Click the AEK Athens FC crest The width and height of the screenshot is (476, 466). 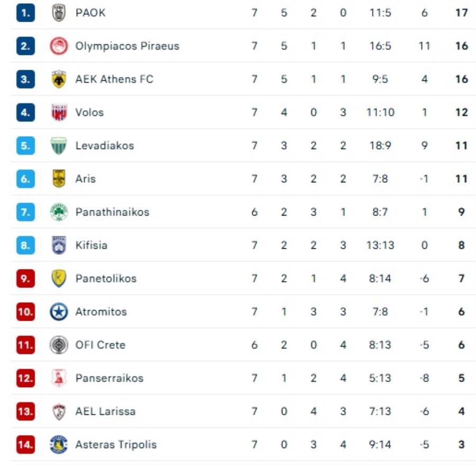point(59,79)
